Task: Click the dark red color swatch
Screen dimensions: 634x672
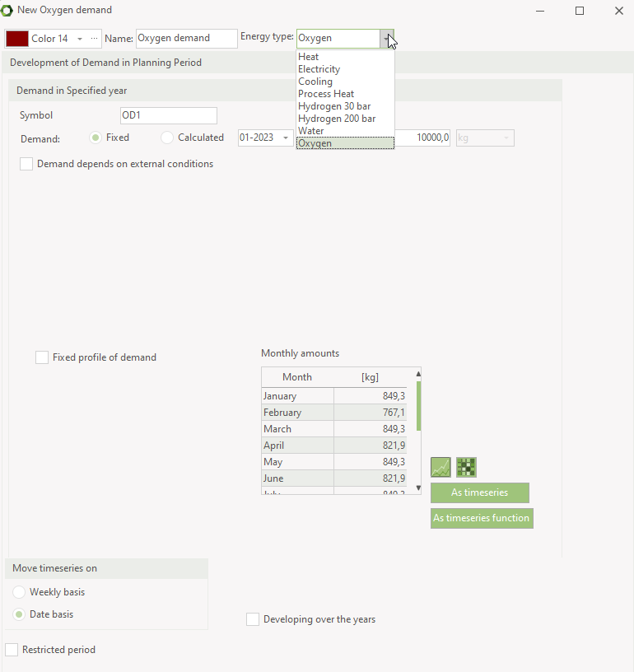Action: coord(17,39)
